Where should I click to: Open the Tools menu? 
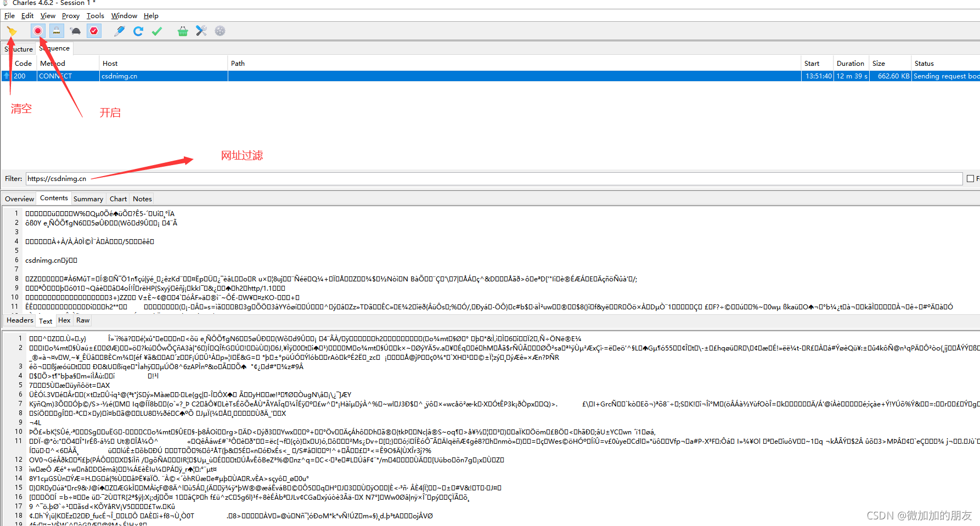tap(95, 16)
